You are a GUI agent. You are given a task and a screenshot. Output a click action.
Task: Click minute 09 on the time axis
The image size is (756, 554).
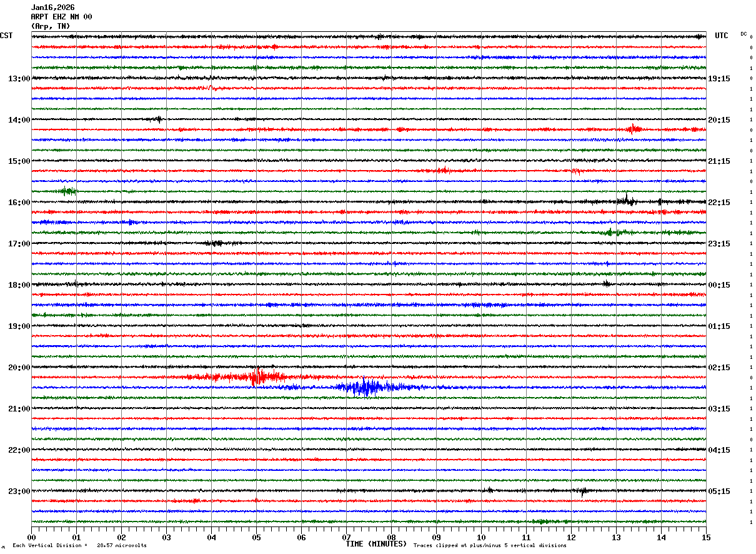[x=436, y=537]
